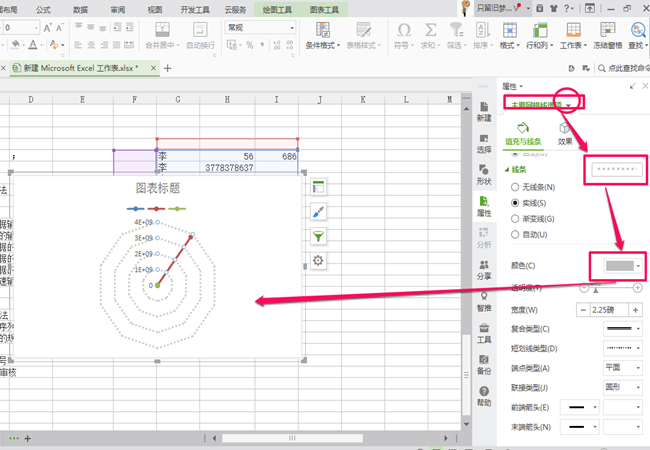Click the chart title 图表标题
Image resolution: width=650 pixels, height=450 pixels.
(x=158, y=188)
